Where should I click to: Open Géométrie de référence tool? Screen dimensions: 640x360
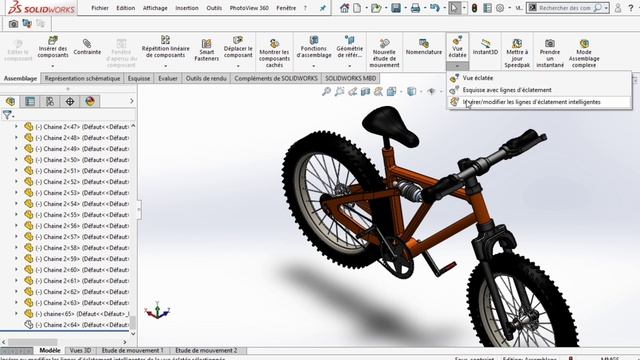pos(350,47)
